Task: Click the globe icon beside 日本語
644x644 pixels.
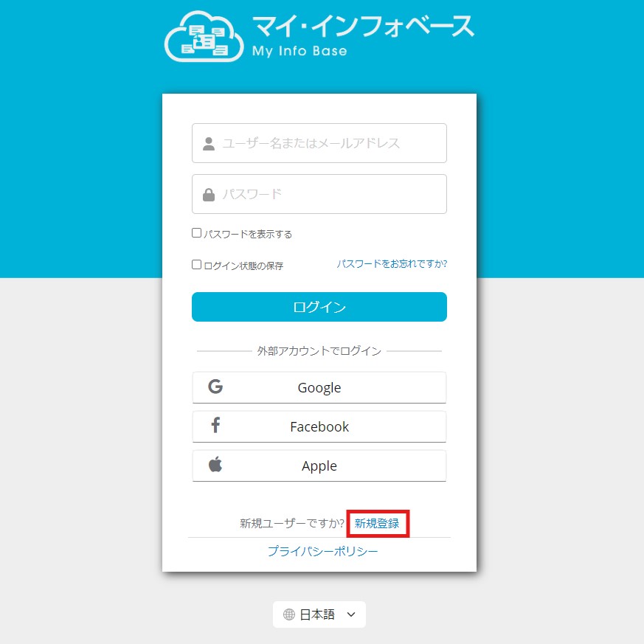Action: [289, 614]
